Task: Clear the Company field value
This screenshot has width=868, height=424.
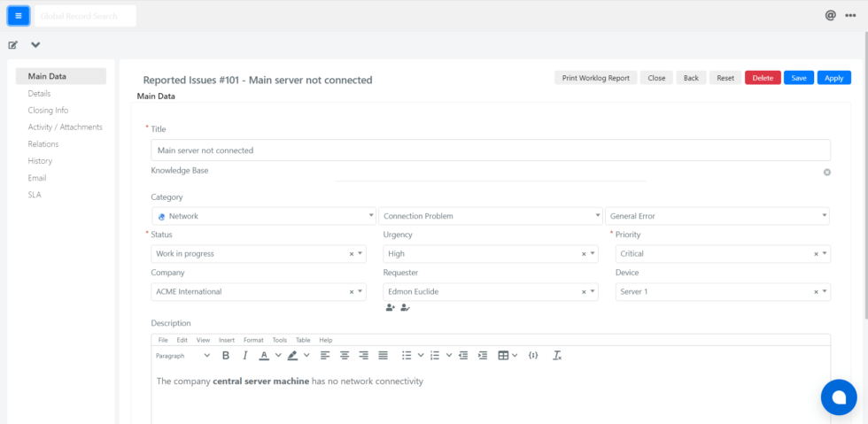Action: pyautogui.click(x=352, y=291)
